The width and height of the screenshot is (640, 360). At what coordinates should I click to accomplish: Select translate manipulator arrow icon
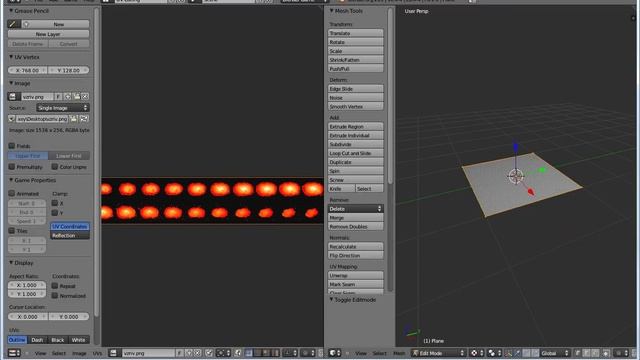517,353
